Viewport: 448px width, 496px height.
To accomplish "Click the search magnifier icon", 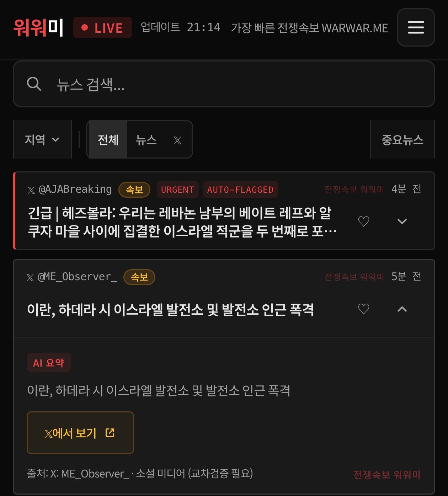I will click(x=34, y=84).
